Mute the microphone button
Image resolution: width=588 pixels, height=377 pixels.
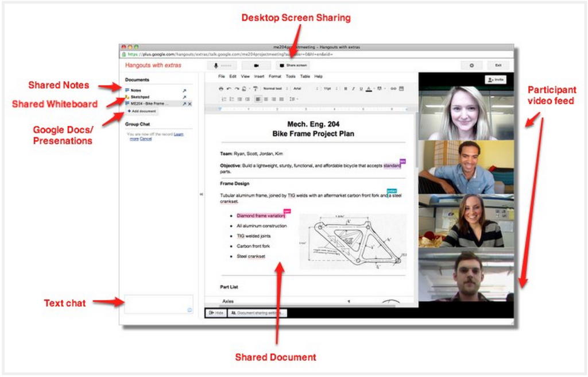coord(222,66)
